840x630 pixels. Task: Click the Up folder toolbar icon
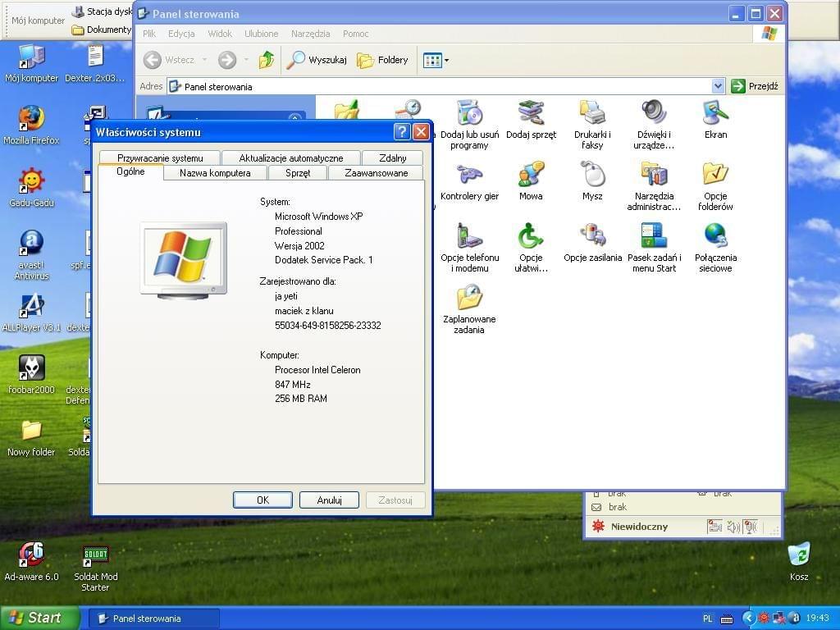click(267, 60)
